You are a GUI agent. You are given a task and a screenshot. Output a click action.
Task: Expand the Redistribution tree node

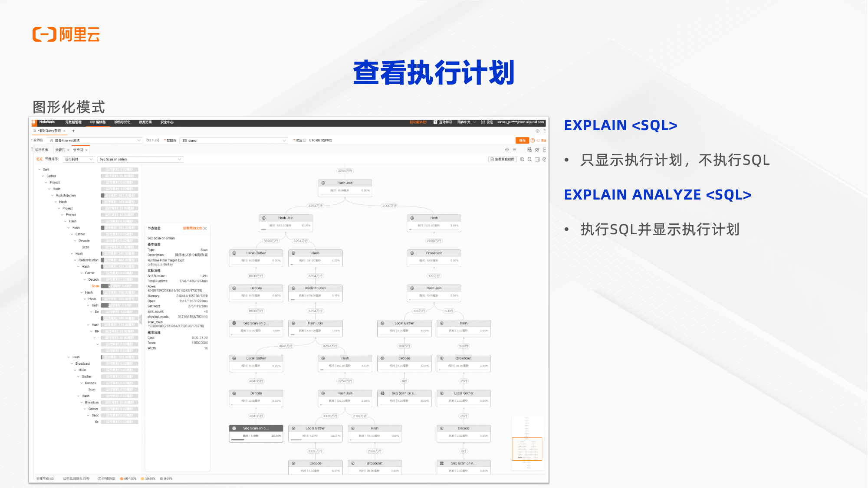(x=53, y=196)
